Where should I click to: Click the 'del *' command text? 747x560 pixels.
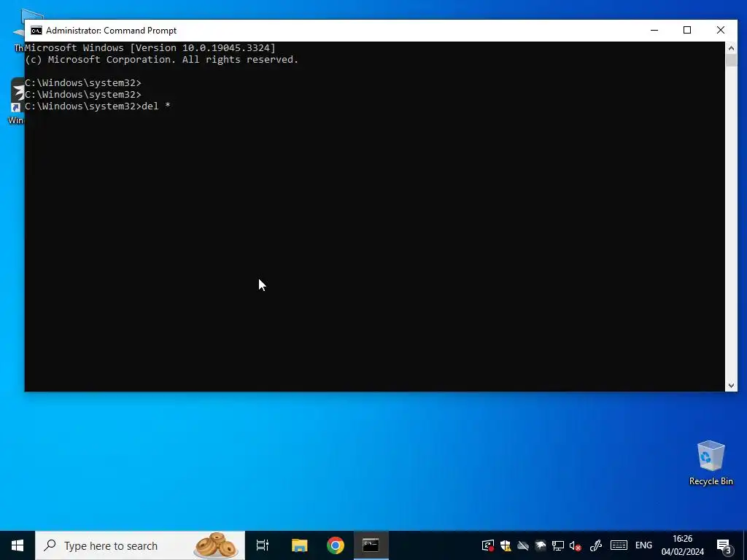[156, 106]
